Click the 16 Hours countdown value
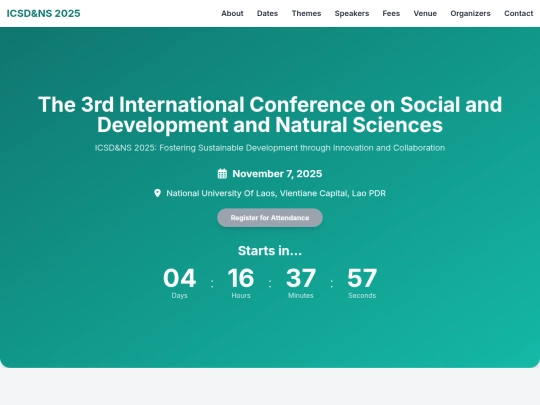This screenshot has width=540, height=405. click(241, 278)
